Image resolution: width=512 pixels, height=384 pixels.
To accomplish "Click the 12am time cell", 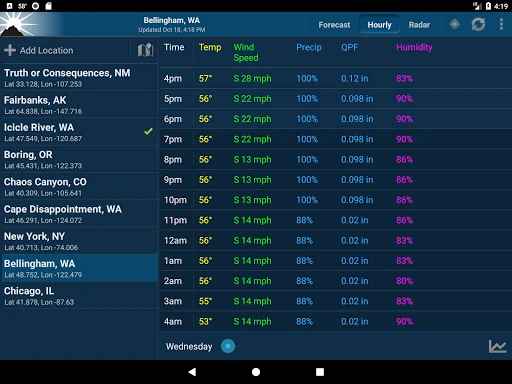I will [x=175, y=241].
